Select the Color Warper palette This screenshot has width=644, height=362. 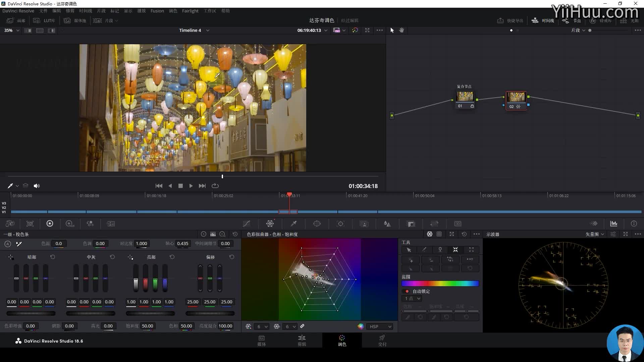pyautogui.click(x=270, y=224)
